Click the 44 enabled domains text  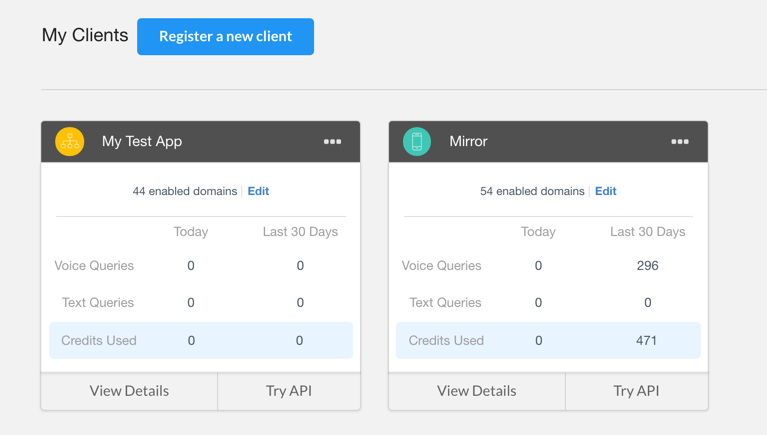click(185, 191)
